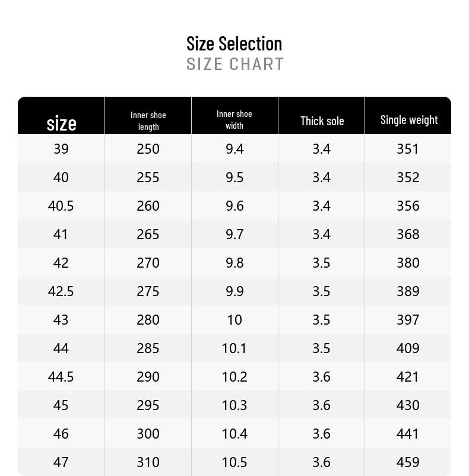Pick size 44.5 in size column
The image size is (469, 476).
point(61,377)
